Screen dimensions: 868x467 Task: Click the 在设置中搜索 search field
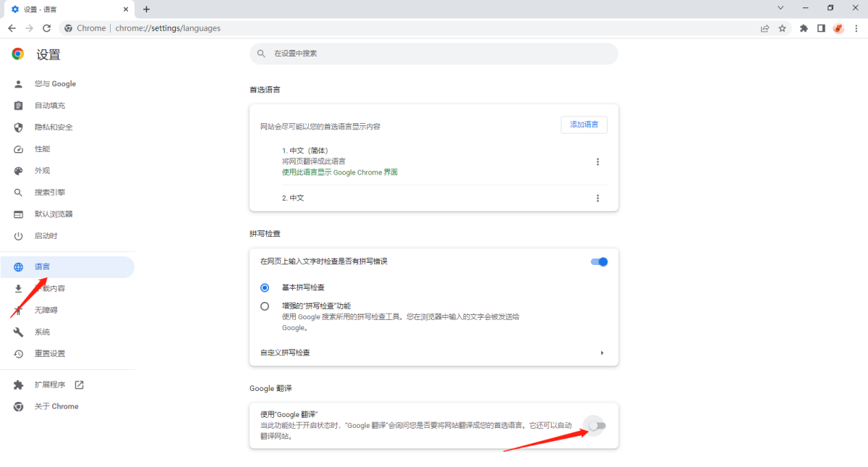coord(434,54)
